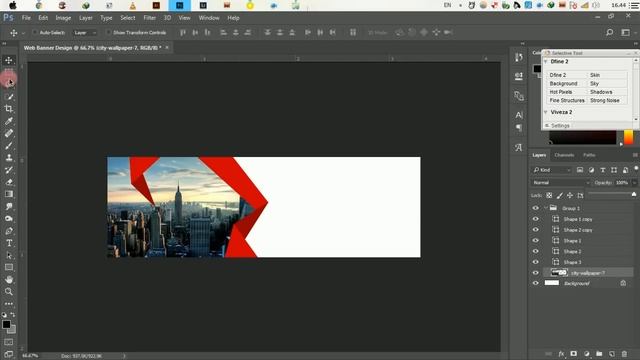Click the Strong Noise button
This screenshot has height=360, width=640.
[x=607, y=100]
